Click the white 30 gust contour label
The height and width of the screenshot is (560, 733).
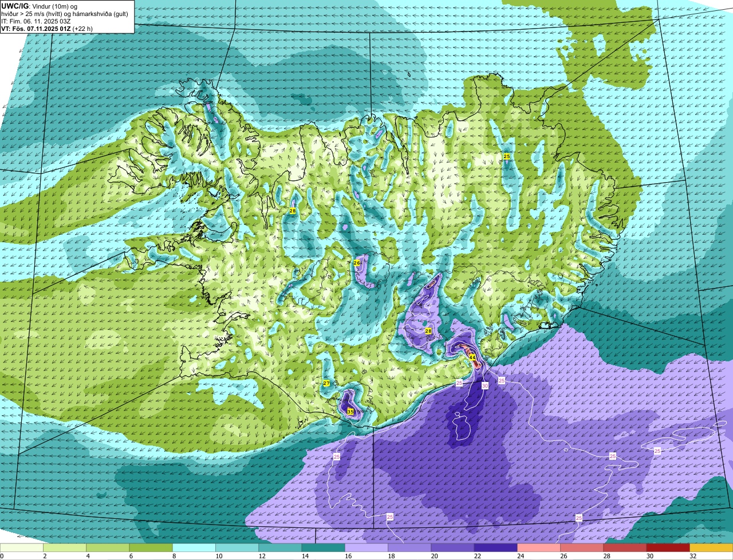(485, 386)
